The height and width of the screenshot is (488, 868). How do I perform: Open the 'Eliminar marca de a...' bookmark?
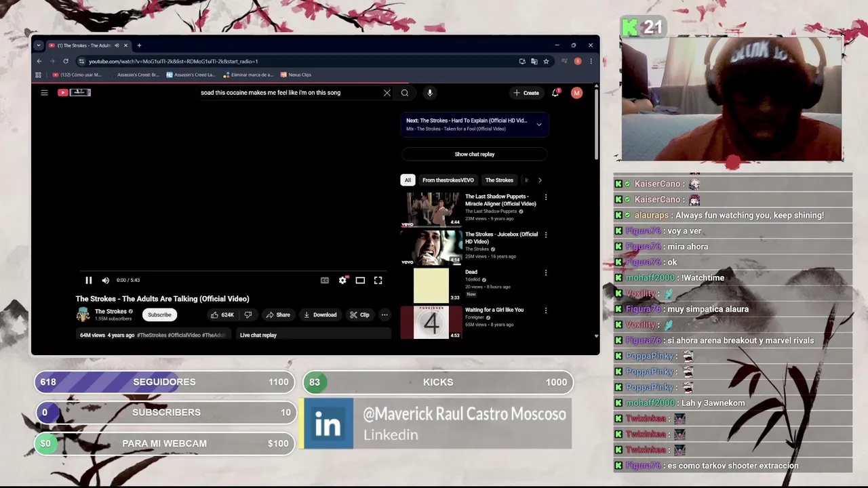[248, 75]
